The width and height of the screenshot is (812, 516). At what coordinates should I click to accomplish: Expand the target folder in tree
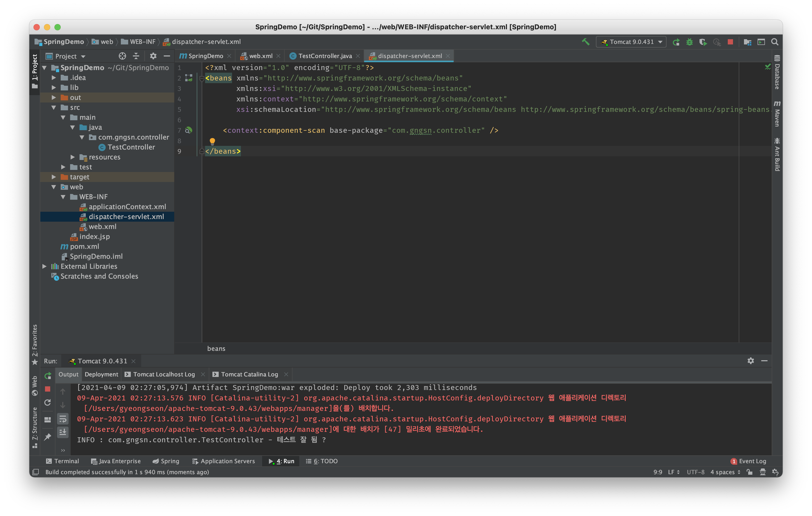(54, 177)
